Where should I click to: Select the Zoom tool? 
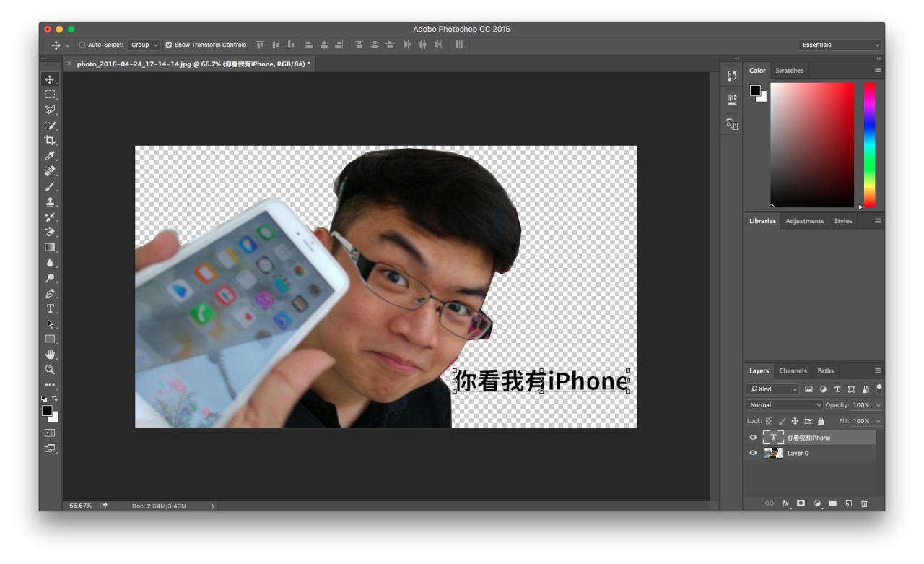click(50, 369)
